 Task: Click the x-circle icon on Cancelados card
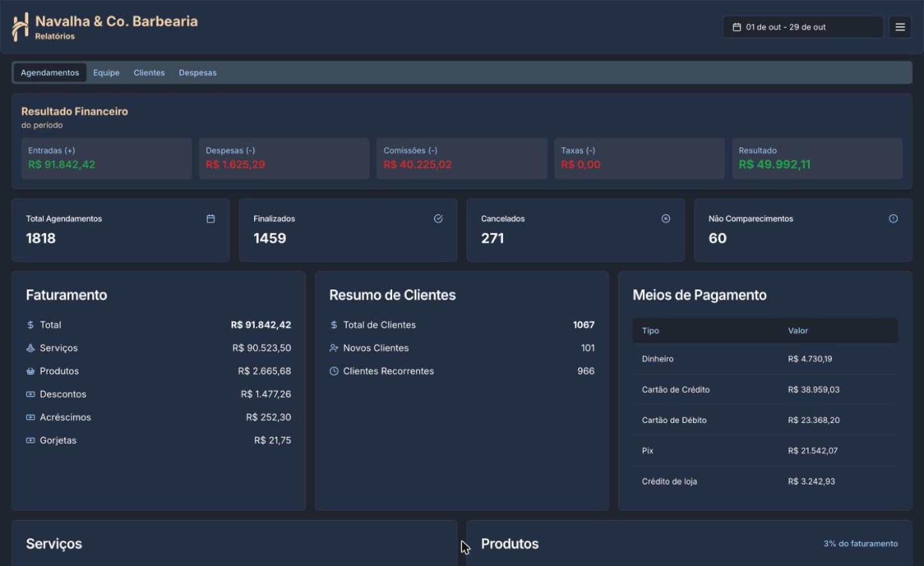(x=666, y=219)
